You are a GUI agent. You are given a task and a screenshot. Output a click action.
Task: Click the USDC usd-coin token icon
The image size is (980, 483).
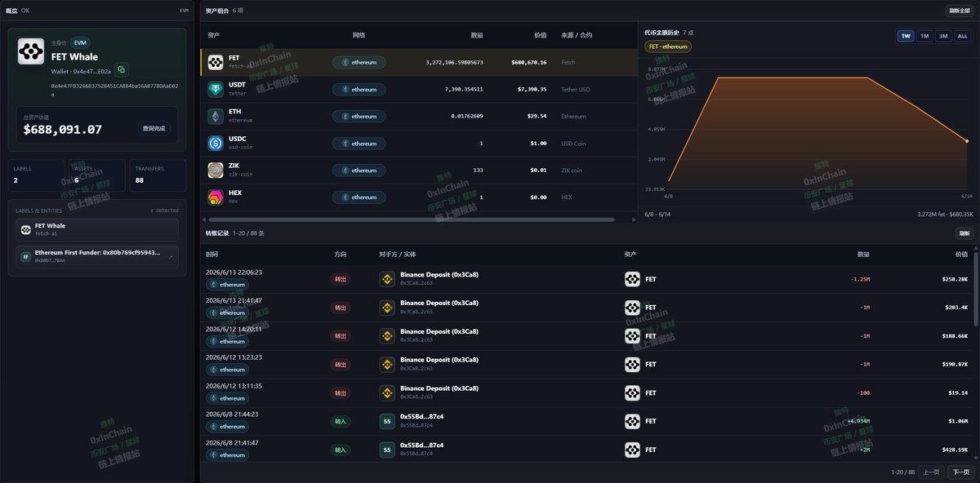pos(216,144)
